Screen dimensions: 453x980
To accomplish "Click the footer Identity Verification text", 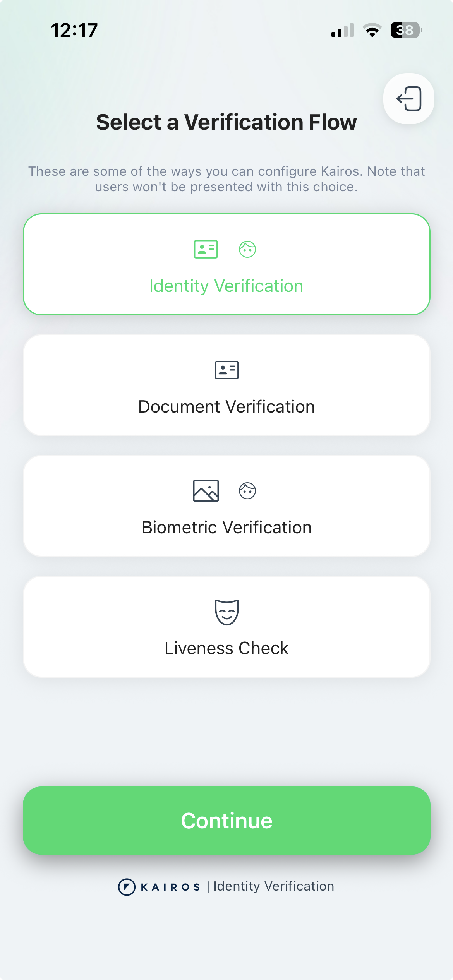I will point(274,886).
